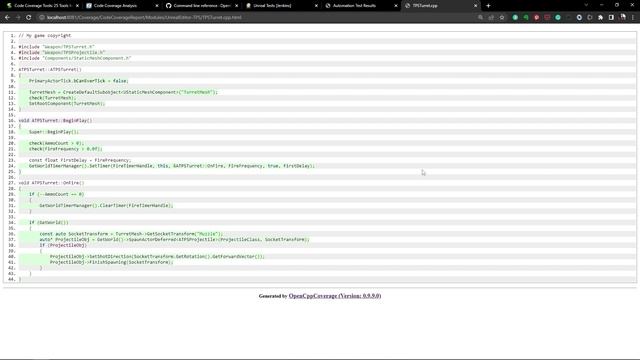
Task: Close the Command line reference tab
Action: 236,6
